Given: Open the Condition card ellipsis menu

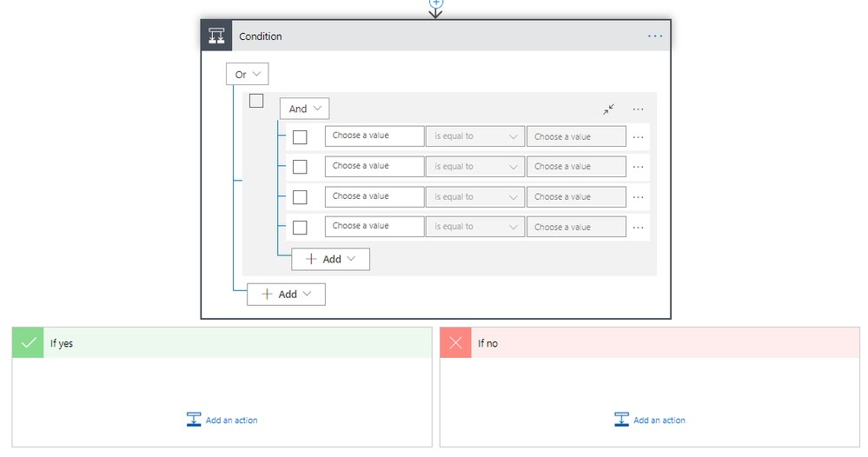Looking at the screenshot, I should click(x=655, y=36).
